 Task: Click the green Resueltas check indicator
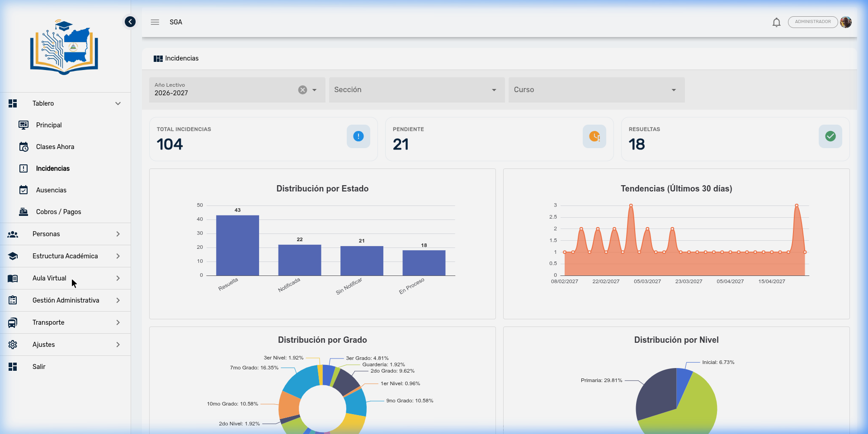pos(830,136)
